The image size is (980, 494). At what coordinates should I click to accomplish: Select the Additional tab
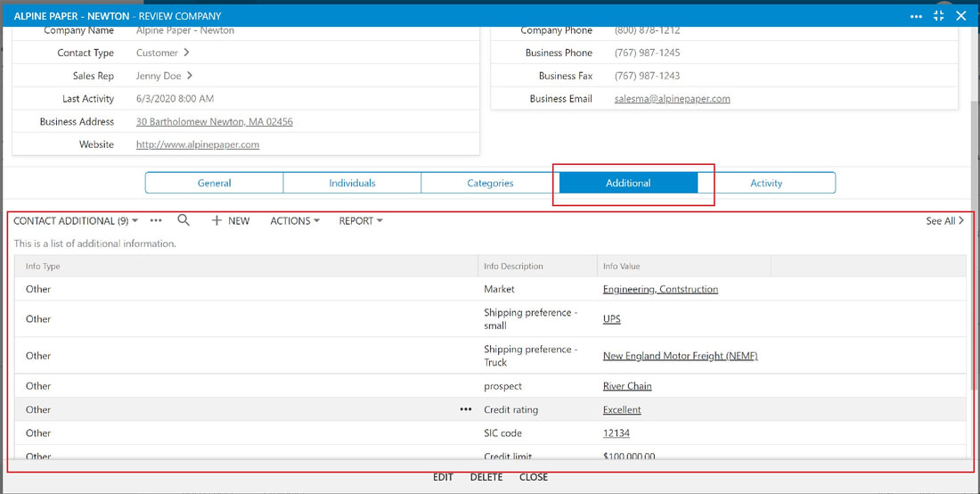coord(628,183)
